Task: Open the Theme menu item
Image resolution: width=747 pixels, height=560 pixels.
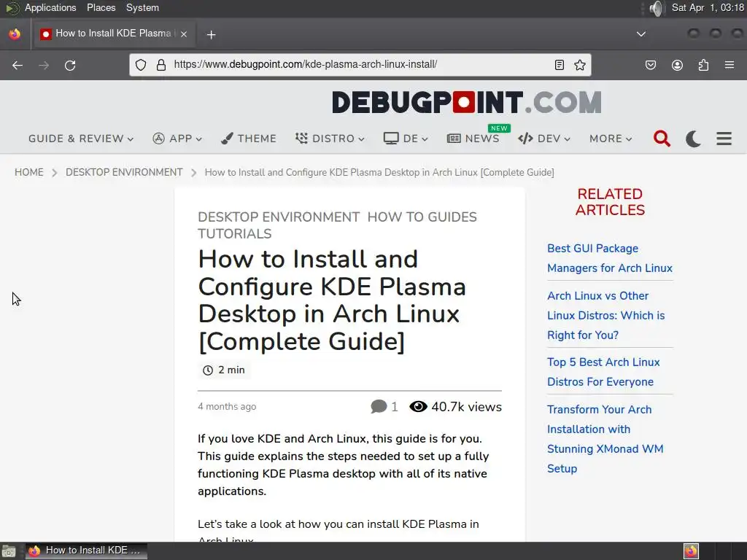Action: point(249,139)
